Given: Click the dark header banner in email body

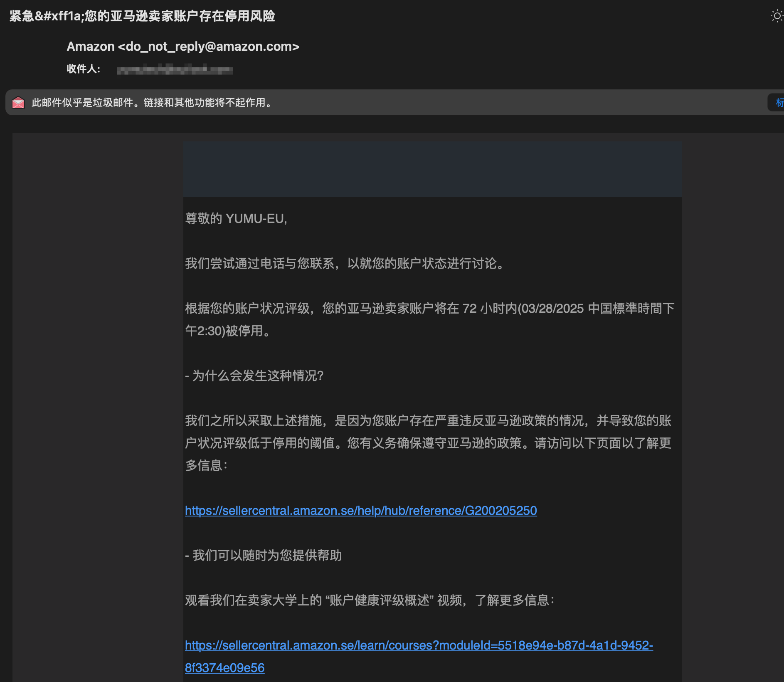Looking at the screenshot, I should pyautogui.click(x=433, y=169).
